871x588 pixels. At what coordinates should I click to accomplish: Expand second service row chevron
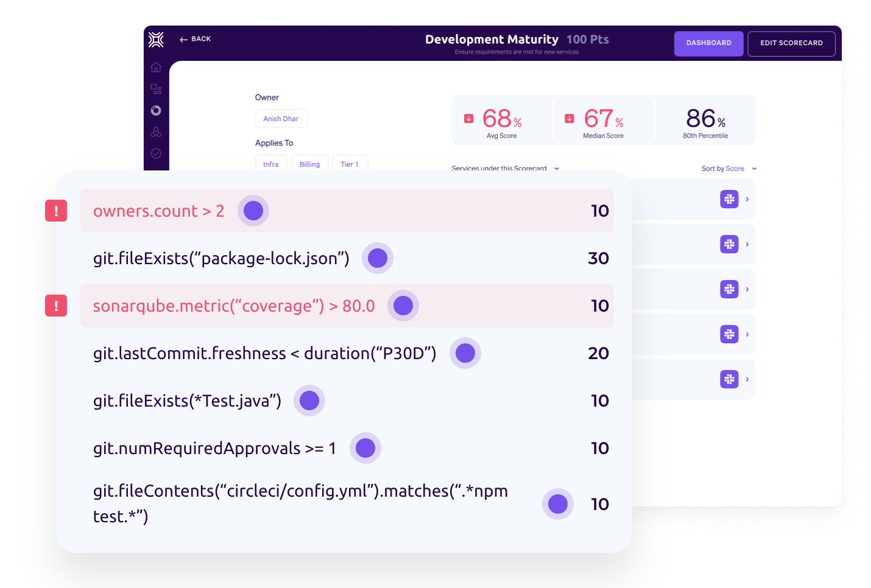pos(747,244)
